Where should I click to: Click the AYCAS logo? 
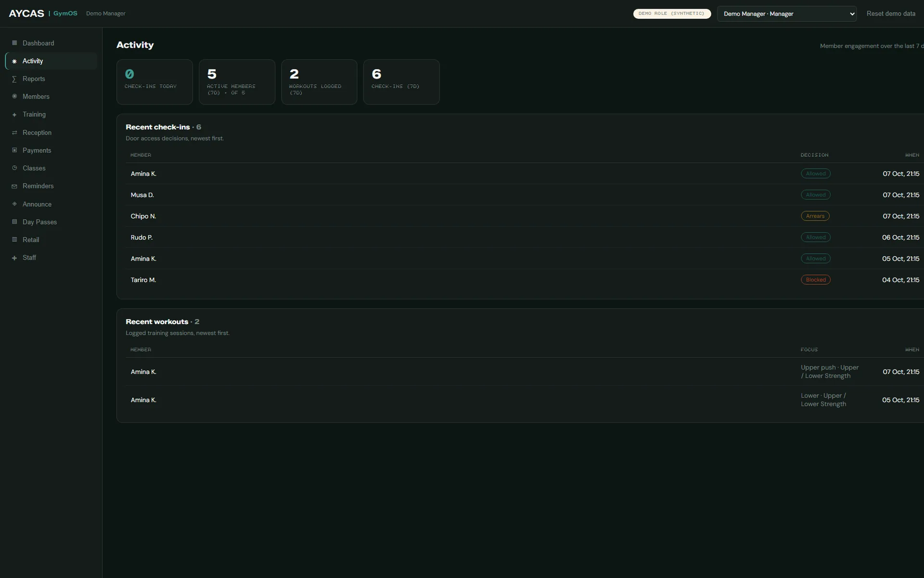(x=26, y=13)
